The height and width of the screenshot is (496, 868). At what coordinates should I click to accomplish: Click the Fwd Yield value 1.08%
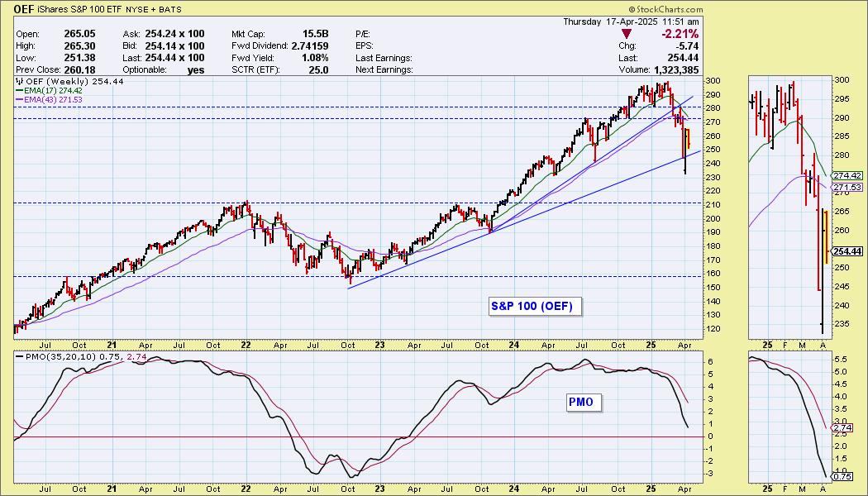pos(315,58)
